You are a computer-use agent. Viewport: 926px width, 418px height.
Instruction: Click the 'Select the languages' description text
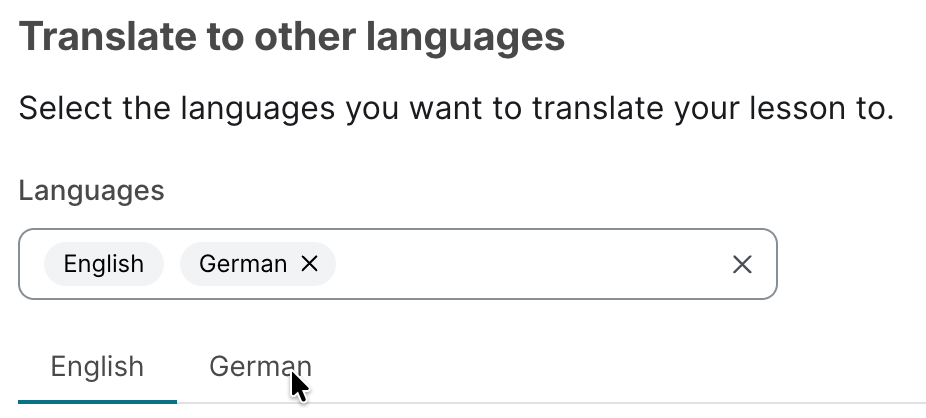click(455, 107)
